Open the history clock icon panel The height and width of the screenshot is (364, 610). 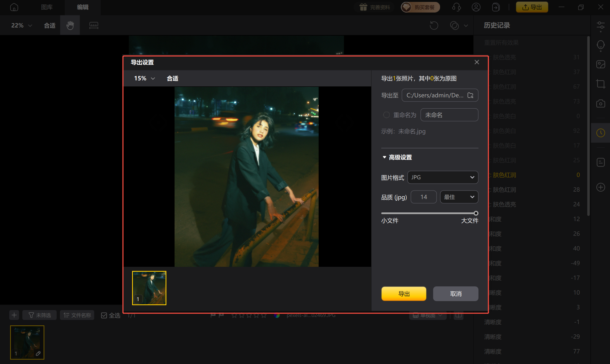600,133
